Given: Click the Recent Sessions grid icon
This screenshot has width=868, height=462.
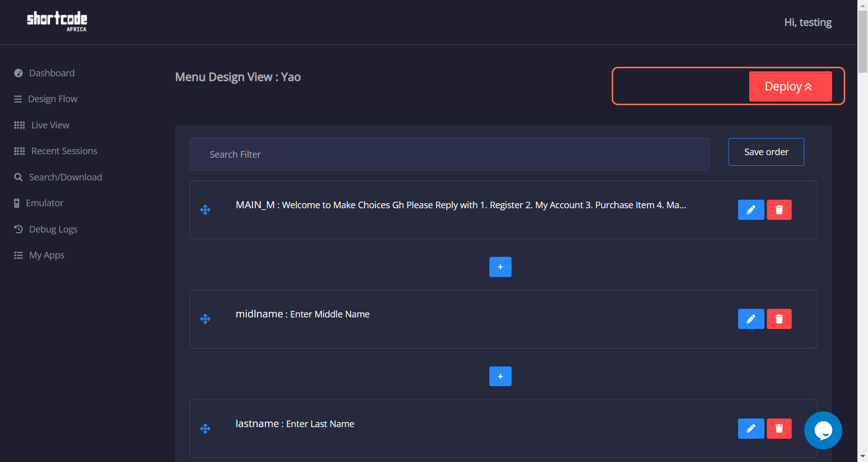Looking at the screenshot, I should point(19,151).
